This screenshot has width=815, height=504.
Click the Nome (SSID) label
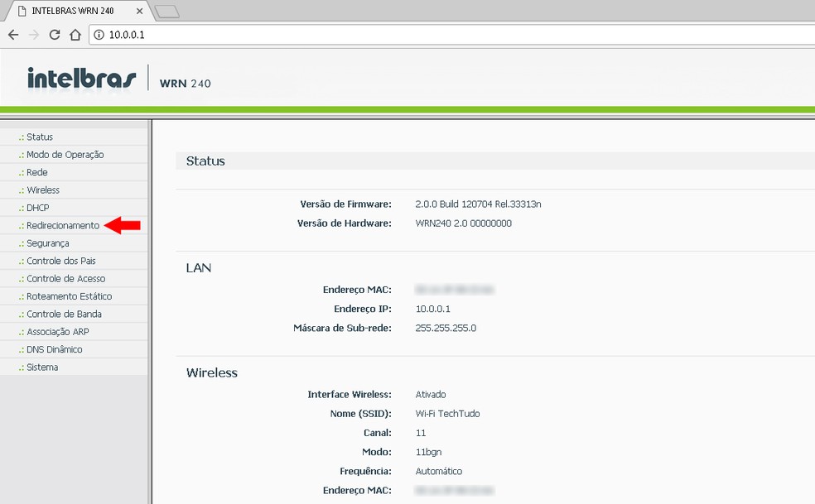tap(361, 414)
